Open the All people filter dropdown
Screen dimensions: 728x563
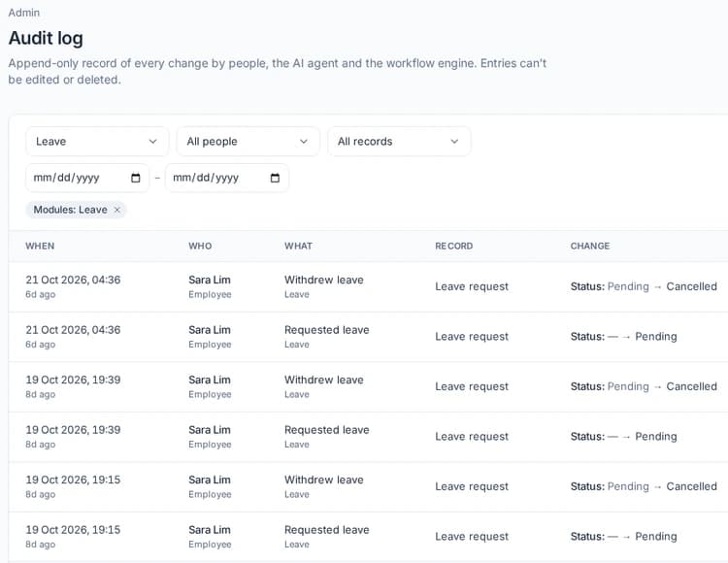(248, 141)
